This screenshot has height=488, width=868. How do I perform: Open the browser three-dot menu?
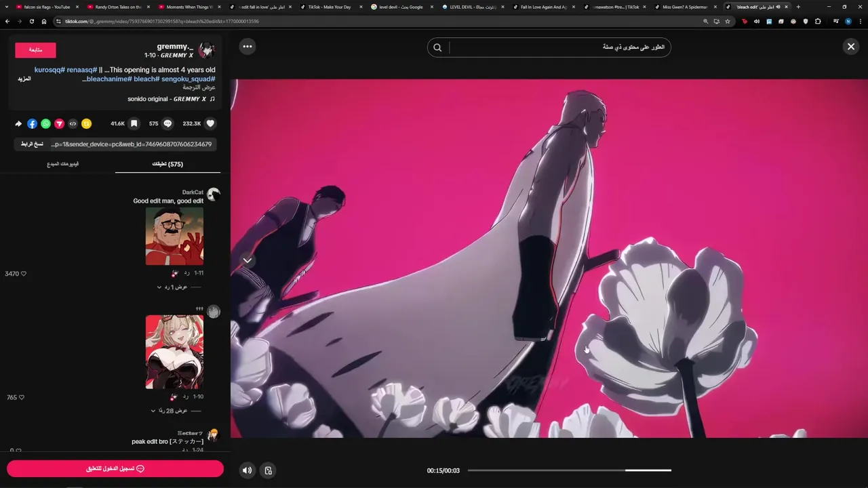pyautogui.click(x=861, y=21)
